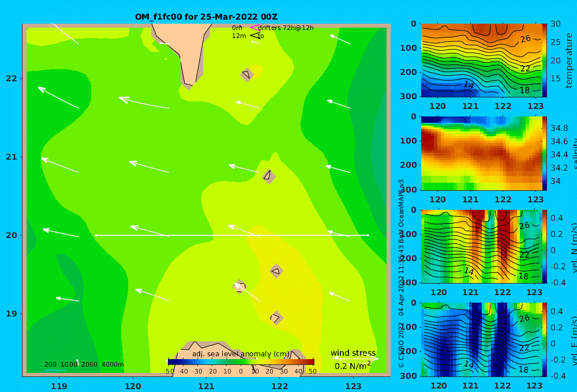Click the temperature colorbar
The image size is (577, 392).
(544, 60)
